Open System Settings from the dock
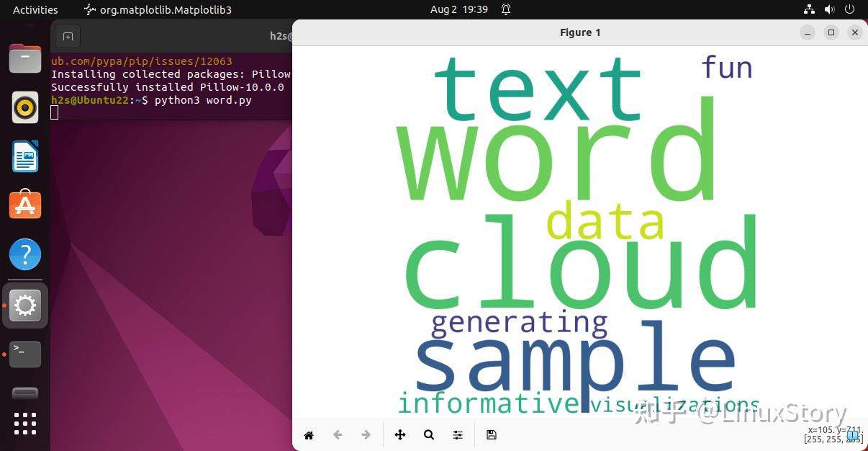868x451 pixels. 25,305
